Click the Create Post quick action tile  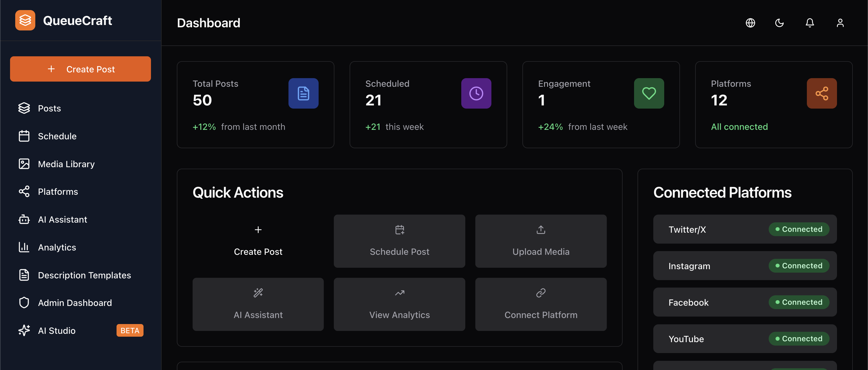[x=258, y=241]
